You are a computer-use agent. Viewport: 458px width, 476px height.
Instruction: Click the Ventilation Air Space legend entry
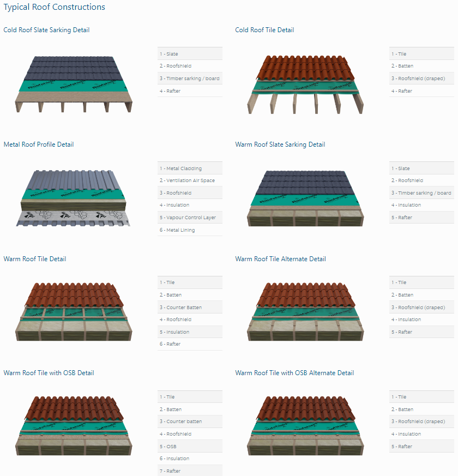coord(190,180)
